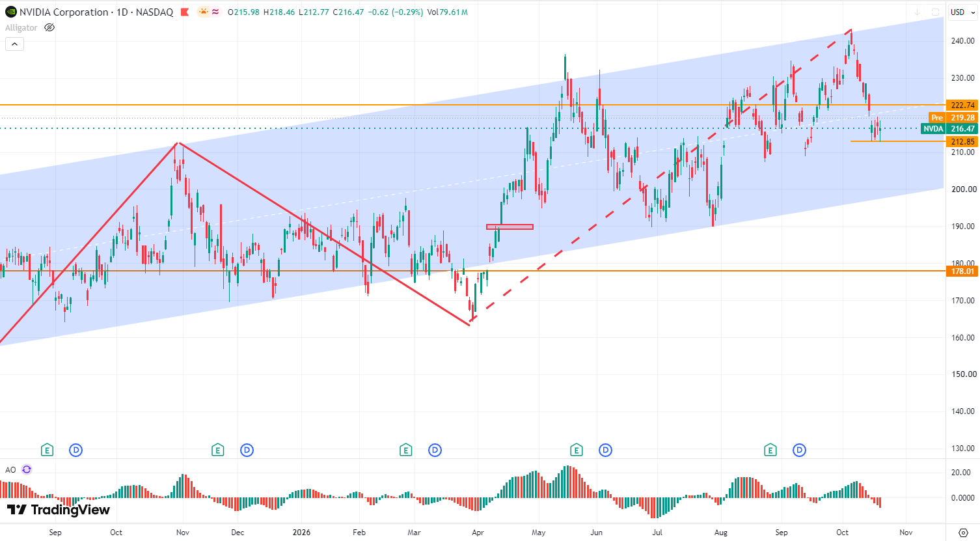Open the earnings marker dated late February
The width and height of the screenshot is (980, 541).
tap(406, 450)
